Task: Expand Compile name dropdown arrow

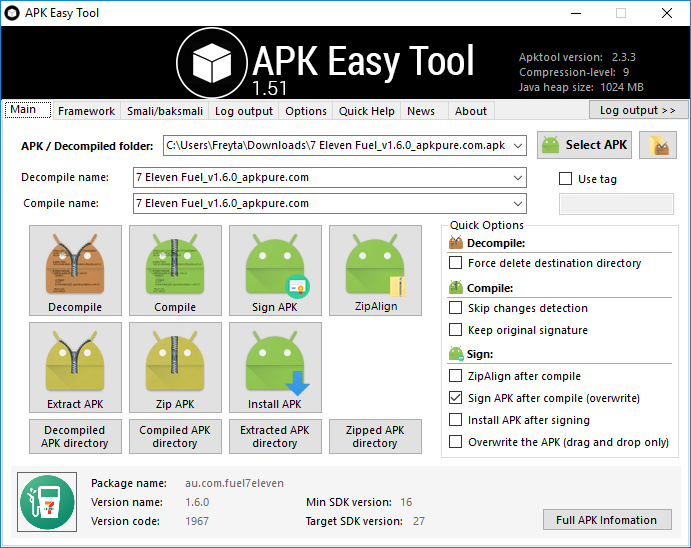Action: click(x=518, y=204)
